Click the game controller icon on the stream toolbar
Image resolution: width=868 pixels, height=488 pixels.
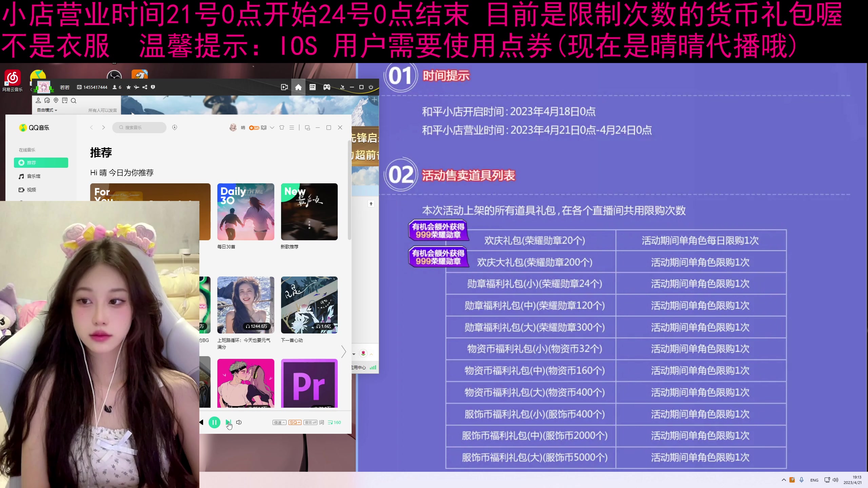pos(327,87)
